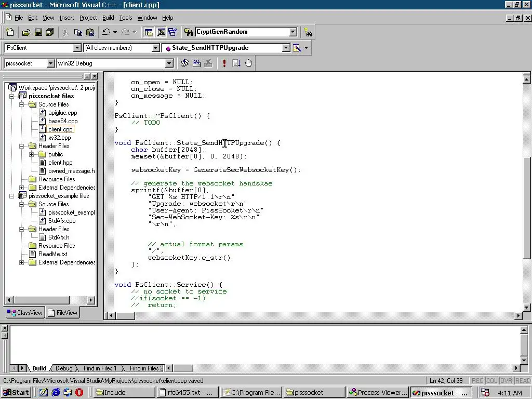Screen dimensions: 532x399
Task: Open the State_SendHTTPUpgrade member dropdown
Action: [x=286, y=48]
